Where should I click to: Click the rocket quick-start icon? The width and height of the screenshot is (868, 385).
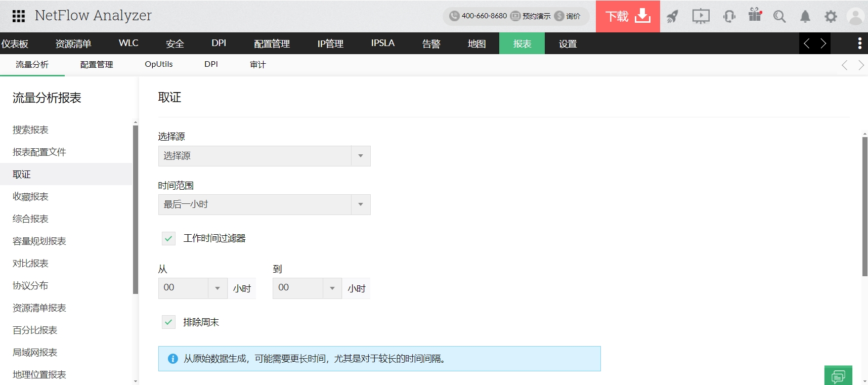(672, 17)
